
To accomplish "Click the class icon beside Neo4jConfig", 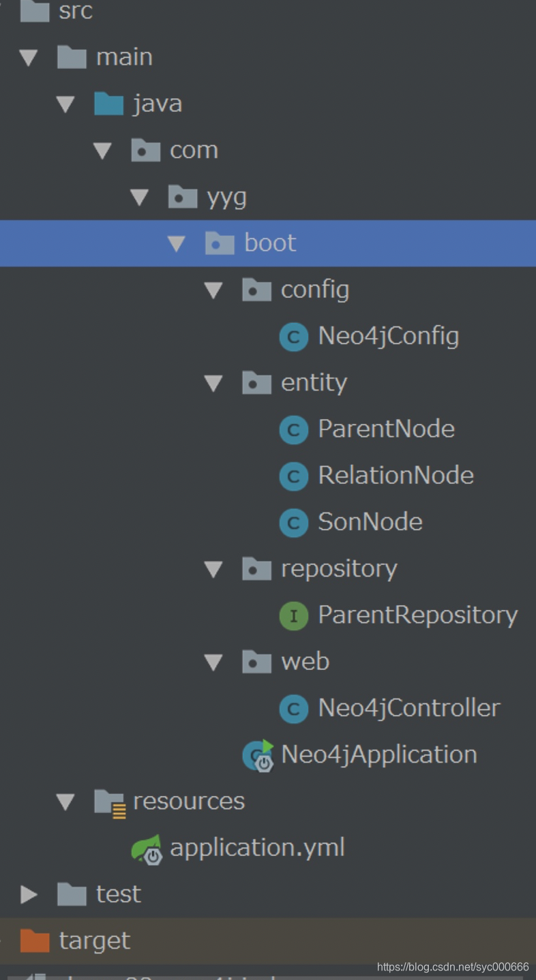I will coord(293,336).
